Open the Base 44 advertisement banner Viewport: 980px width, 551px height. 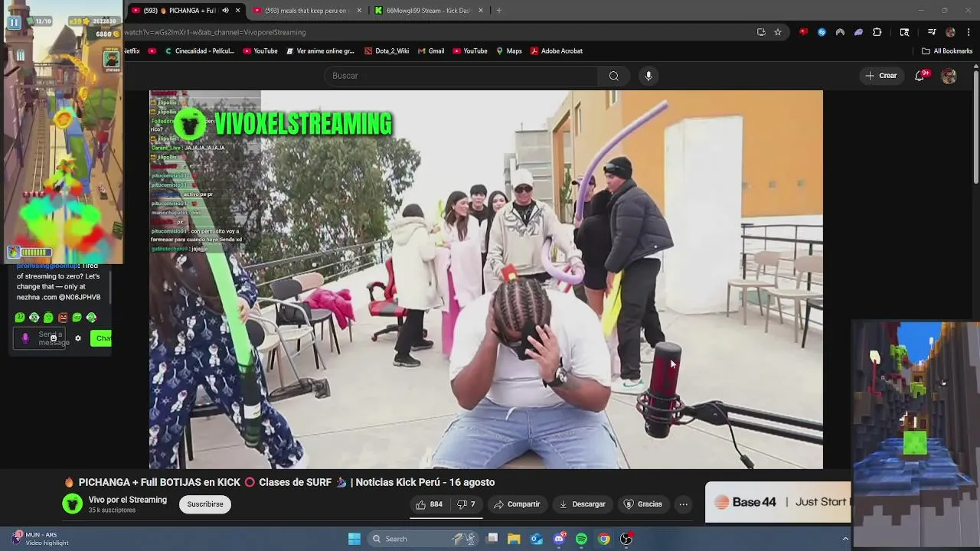[x=778, y=502]
